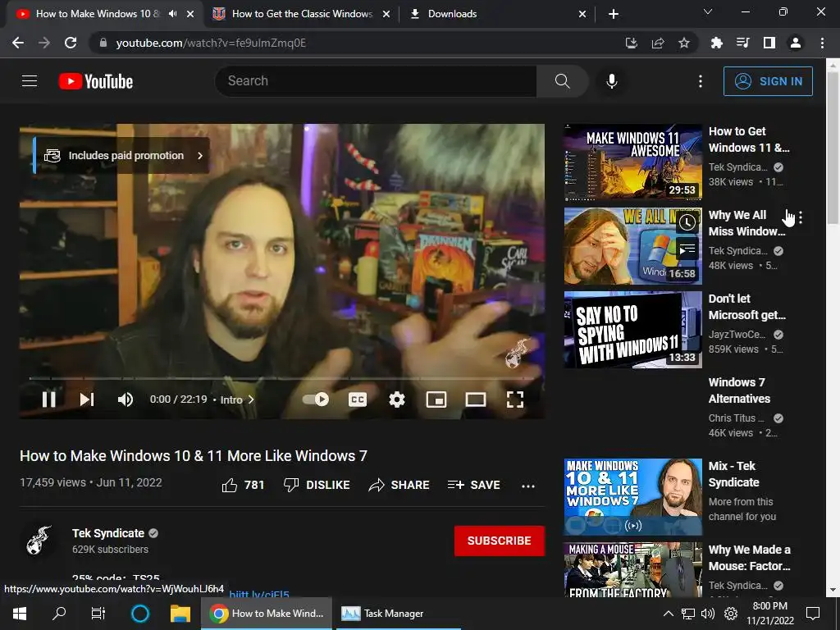This screenshot has height=630, width=840.
Task: Open File Explorer from taskbar
Action: [180, 614]
